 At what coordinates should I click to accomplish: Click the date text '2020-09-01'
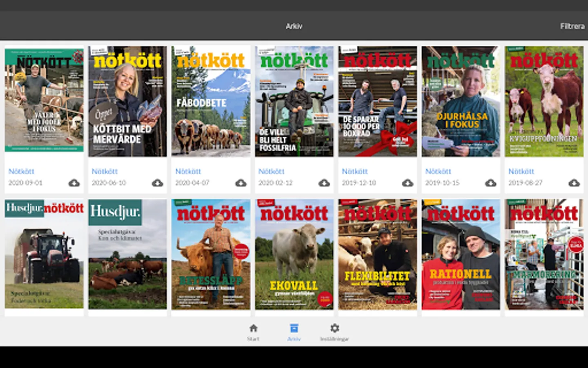tap(25, 183)
